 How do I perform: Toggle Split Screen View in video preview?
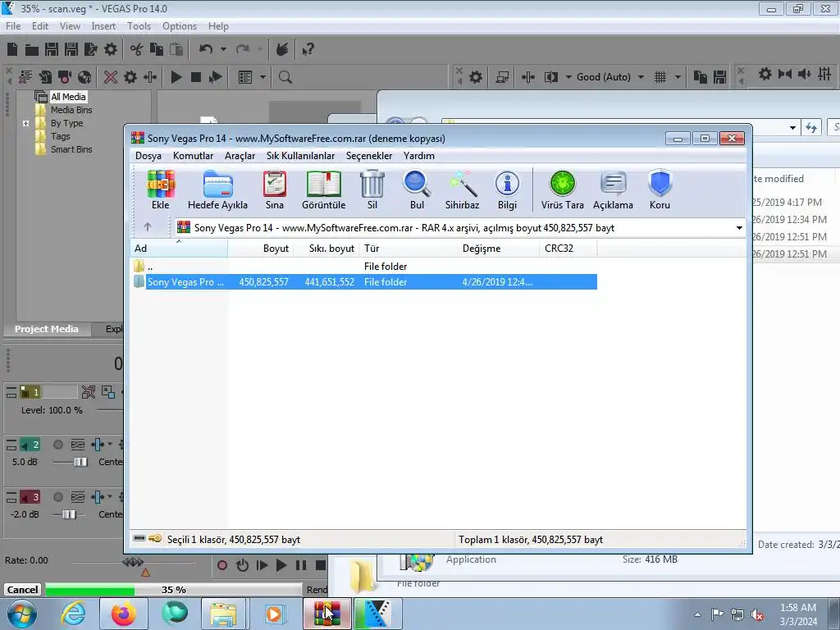(x=550, y=77)
